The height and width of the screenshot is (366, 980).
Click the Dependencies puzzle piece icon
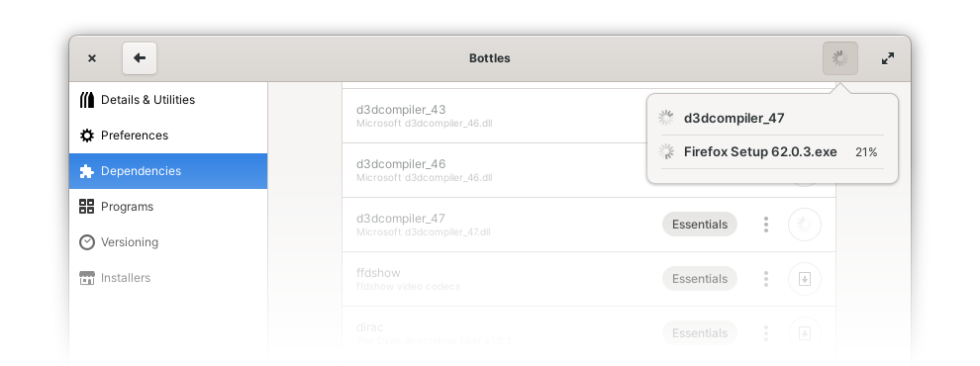87,171
